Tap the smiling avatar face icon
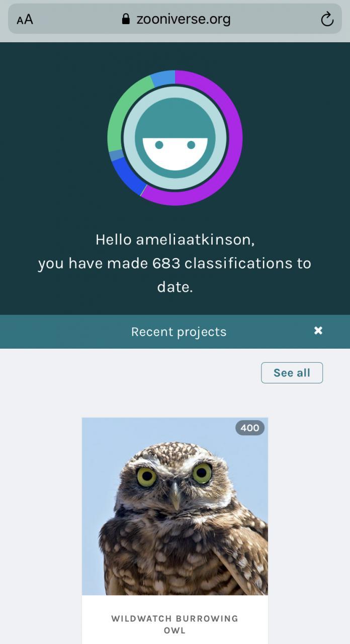This screenshot has height=644, width=350. pyautogui.click(x=175, y=138)
